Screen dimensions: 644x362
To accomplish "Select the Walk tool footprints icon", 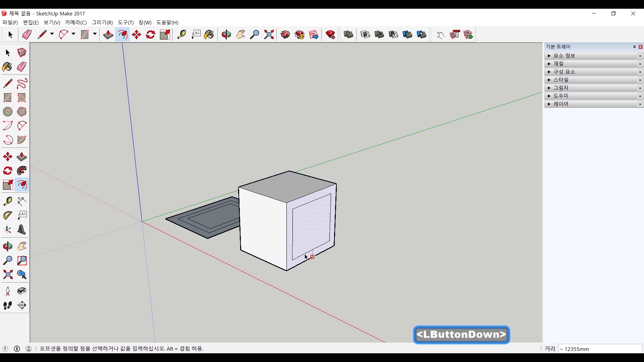I will (7, 305).
